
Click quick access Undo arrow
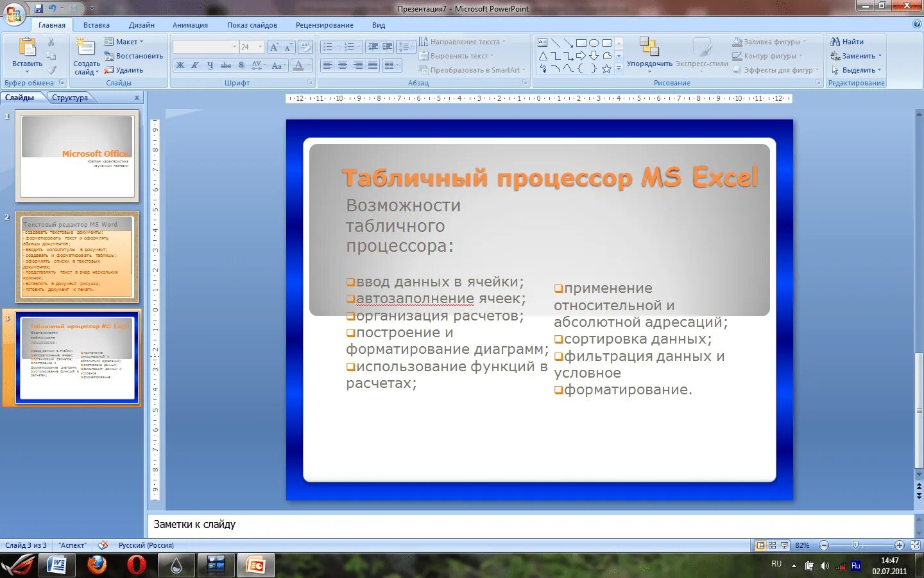(53, 8)
